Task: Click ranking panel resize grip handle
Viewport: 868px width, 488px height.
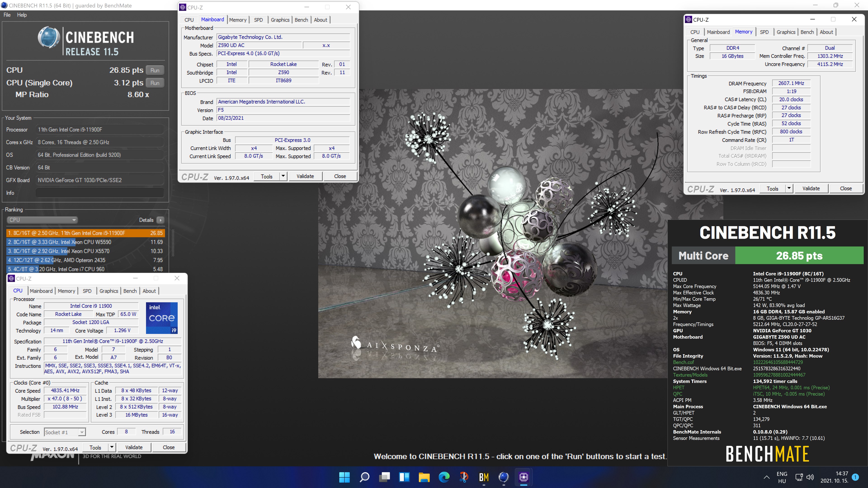Action: (x=173, y=243)
